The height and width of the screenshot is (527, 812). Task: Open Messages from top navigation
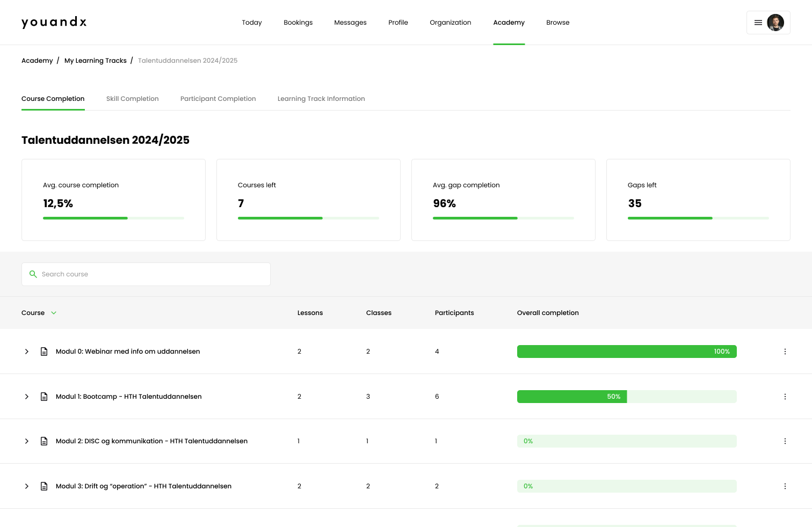(x=350, y=23)
